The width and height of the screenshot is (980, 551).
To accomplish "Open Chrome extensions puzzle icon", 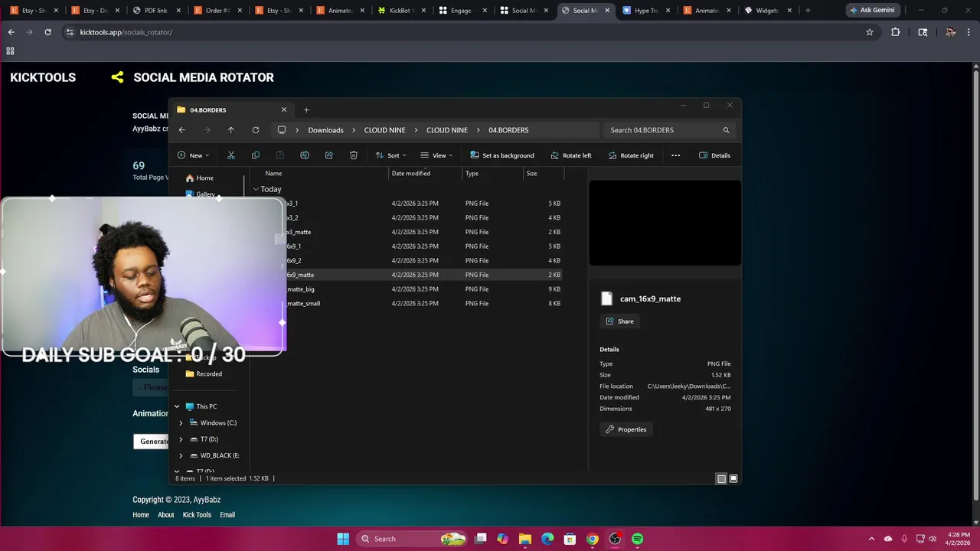I will click(x=895, y=32).
